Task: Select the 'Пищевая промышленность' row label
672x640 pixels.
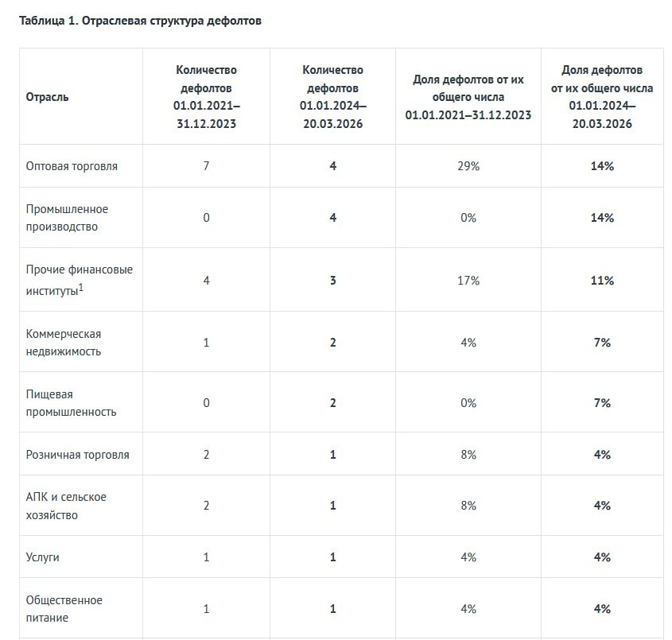Action: click(71, 403)
